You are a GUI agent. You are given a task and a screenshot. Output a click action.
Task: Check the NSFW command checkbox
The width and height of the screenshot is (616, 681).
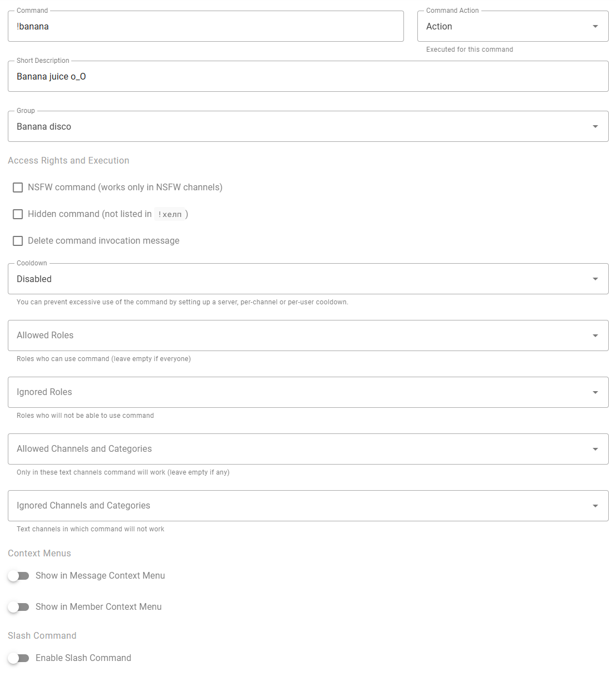pos(18,187)
